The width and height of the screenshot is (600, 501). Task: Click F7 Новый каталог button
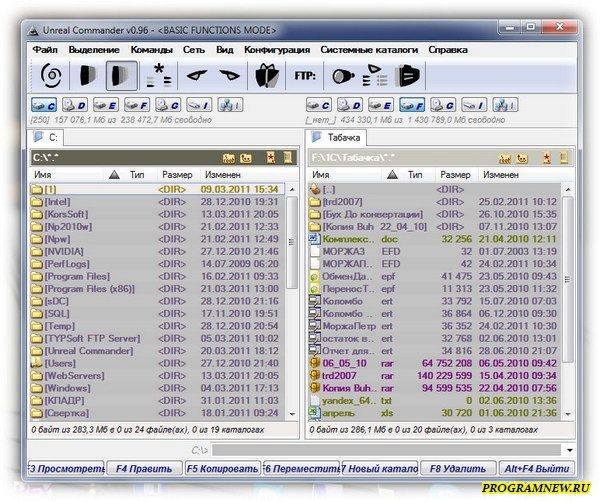click(380, 468)
